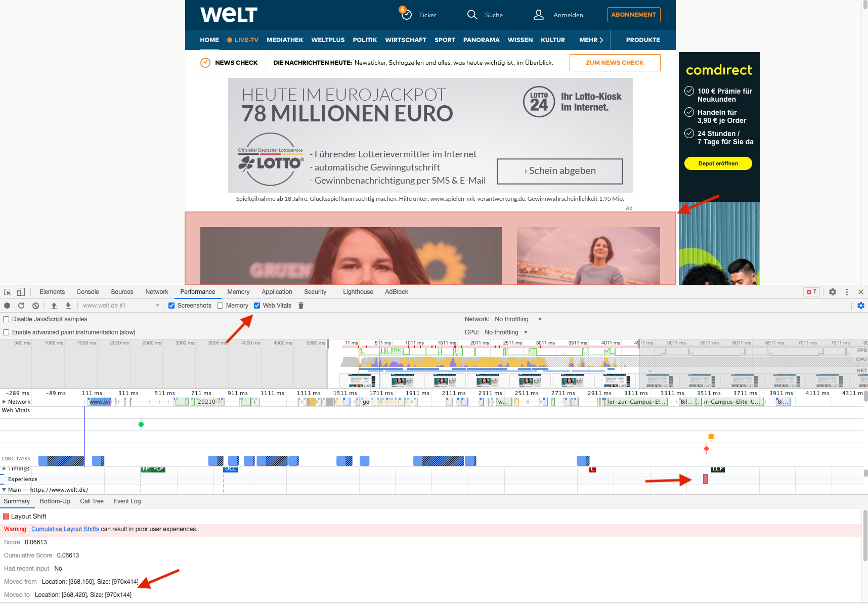
Task: Collapse the Main thread track
Action: (x=4, y=490)
